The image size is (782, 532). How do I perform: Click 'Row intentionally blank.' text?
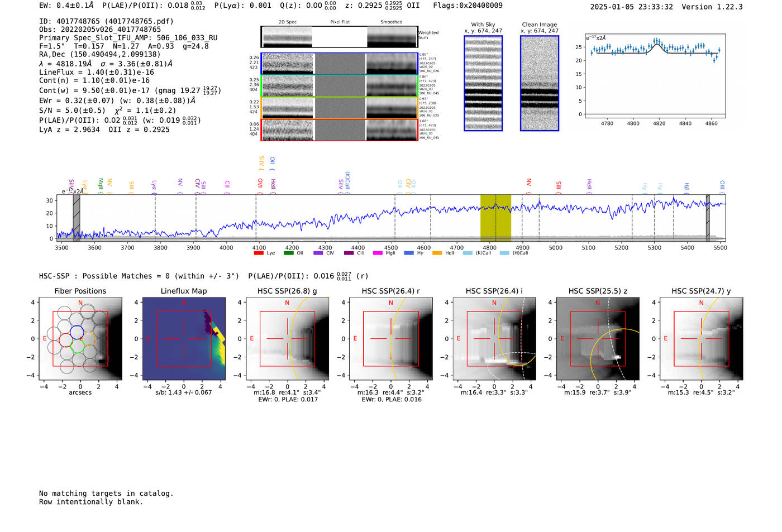click(x=91, y=502)
